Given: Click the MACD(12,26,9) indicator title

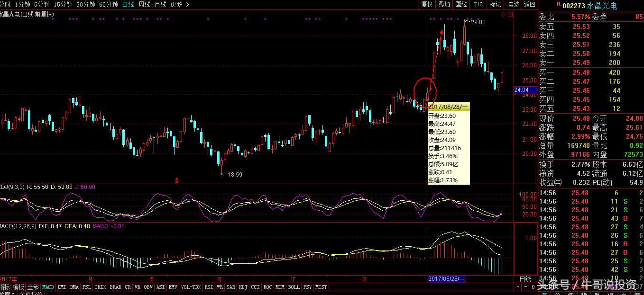Looking at the screenshot, I should coord(18,226).
